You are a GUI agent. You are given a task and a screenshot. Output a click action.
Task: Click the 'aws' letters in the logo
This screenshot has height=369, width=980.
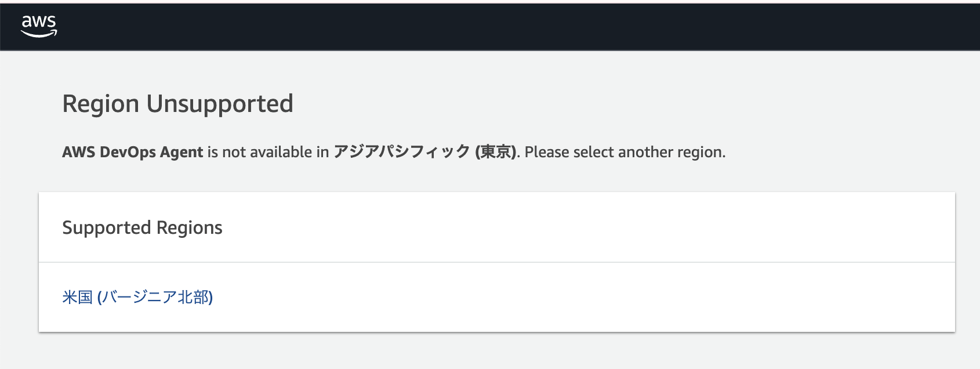pos(39,22)
